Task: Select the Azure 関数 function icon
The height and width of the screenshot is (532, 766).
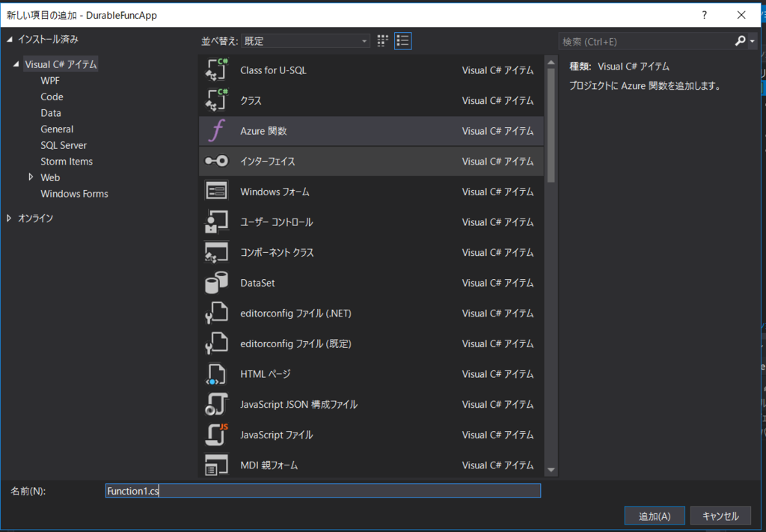Action: 216,131
